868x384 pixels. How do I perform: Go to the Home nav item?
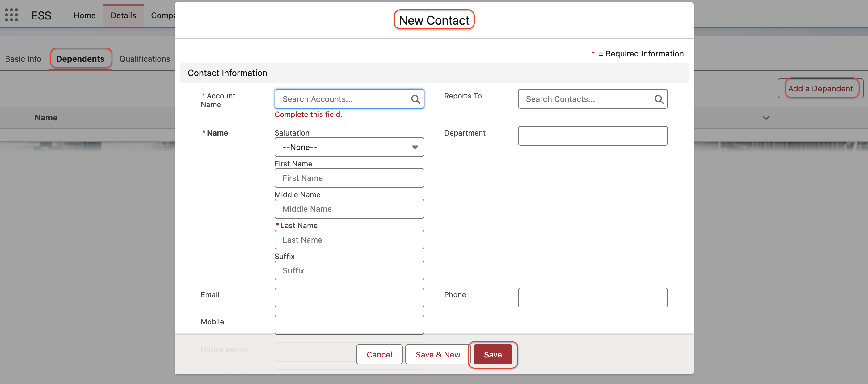tap(84, 15)
